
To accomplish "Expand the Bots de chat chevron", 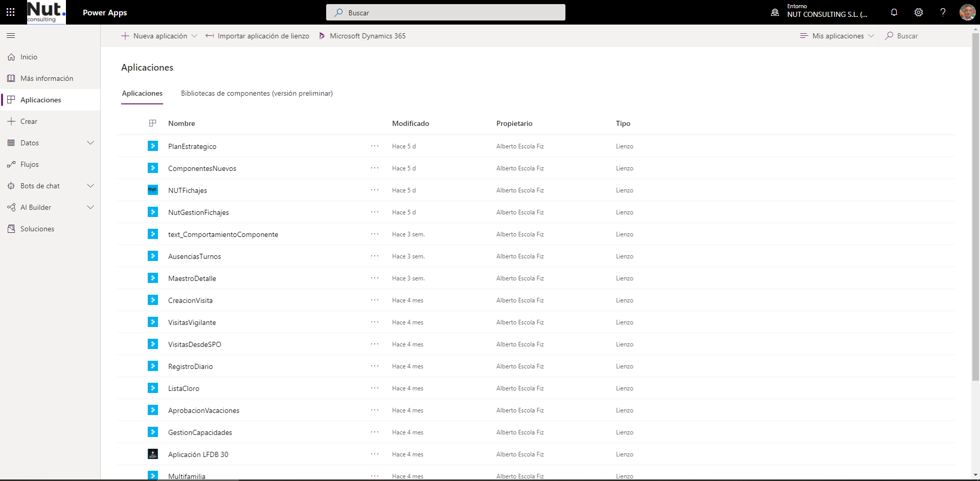I will (91, 185).
